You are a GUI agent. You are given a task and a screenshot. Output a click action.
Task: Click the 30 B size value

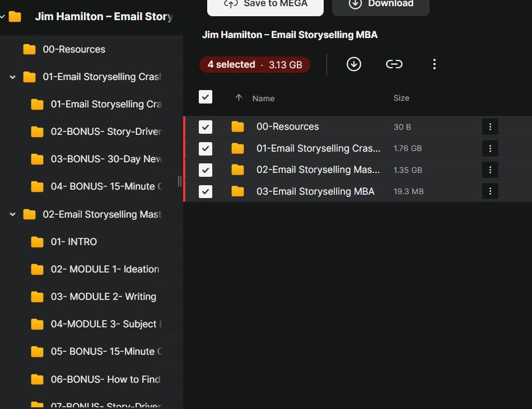click(402, 127)
